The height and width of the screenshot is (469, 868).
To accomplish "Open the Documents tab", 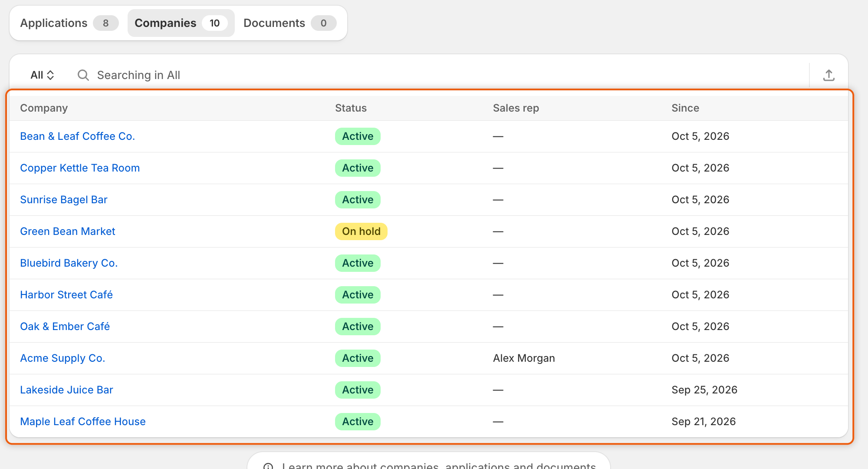I will click(289, 23).
